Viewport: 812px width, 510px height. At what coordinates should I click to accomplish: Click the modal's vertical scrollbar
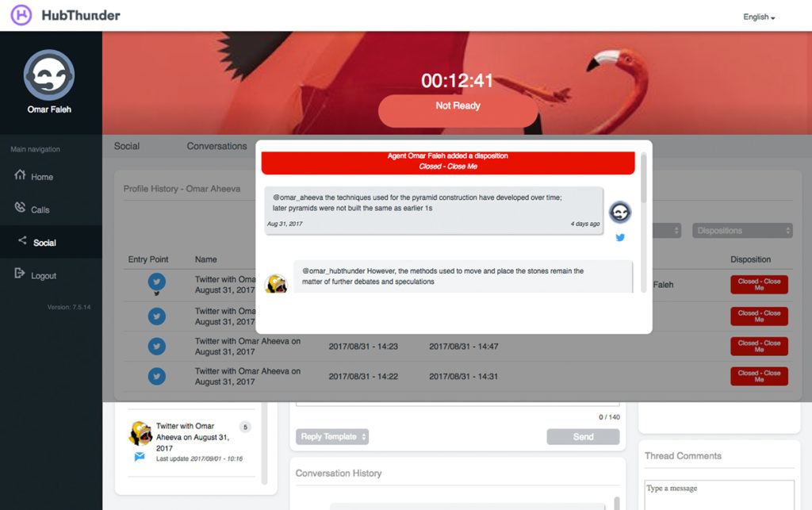point(644,178)
